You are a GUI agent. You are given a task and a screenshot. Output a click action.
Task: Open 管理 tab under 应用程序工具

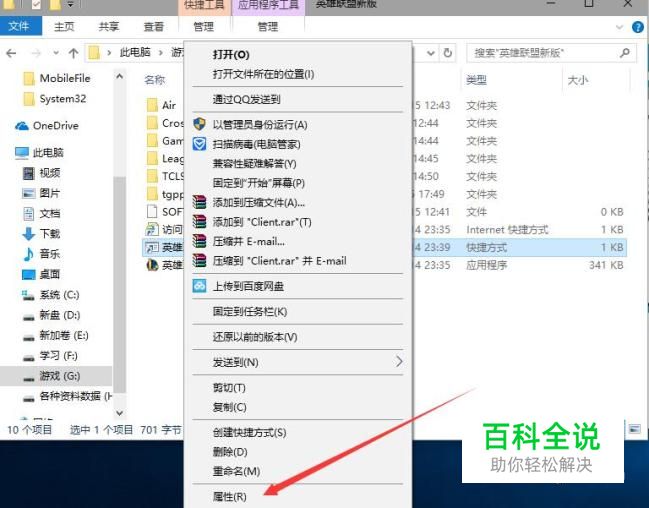coord(268,26)
